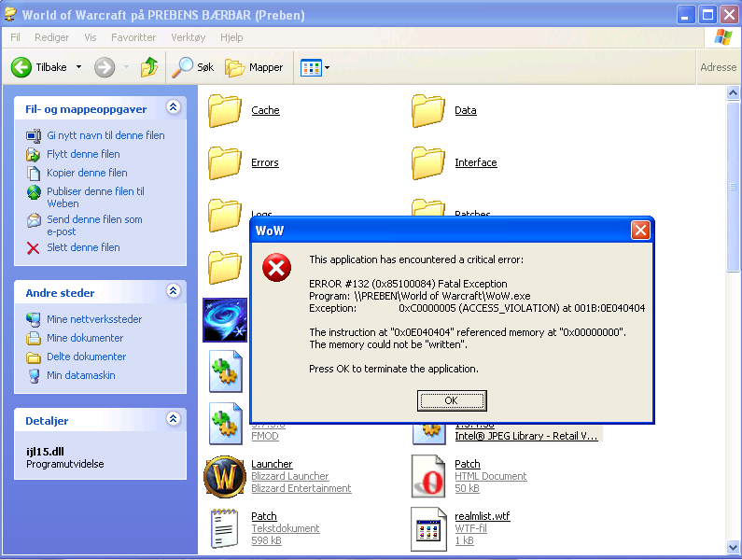This screenshot has height=560, width=742.
Task: Select the second dll file icon above FMOD
Action: tap(226, 371)
